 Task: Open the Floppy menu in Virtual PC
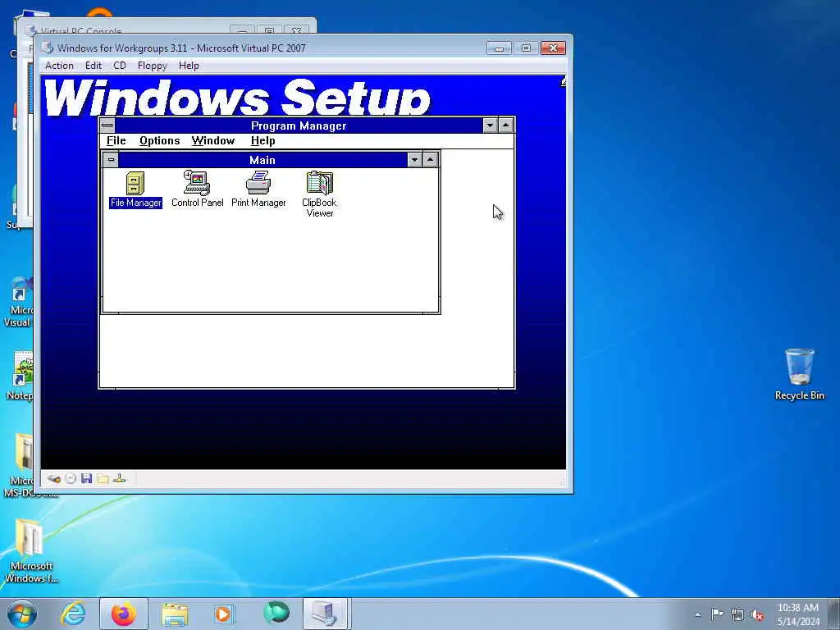152,66
